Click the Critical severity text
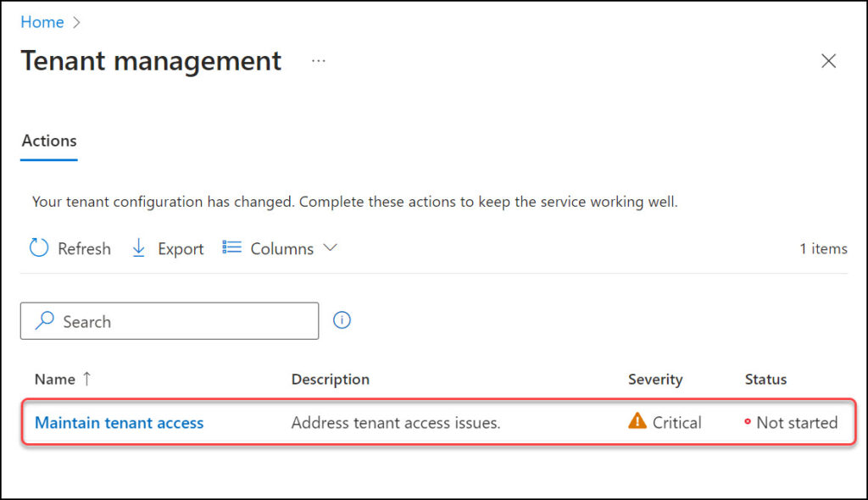 point(677,423)
